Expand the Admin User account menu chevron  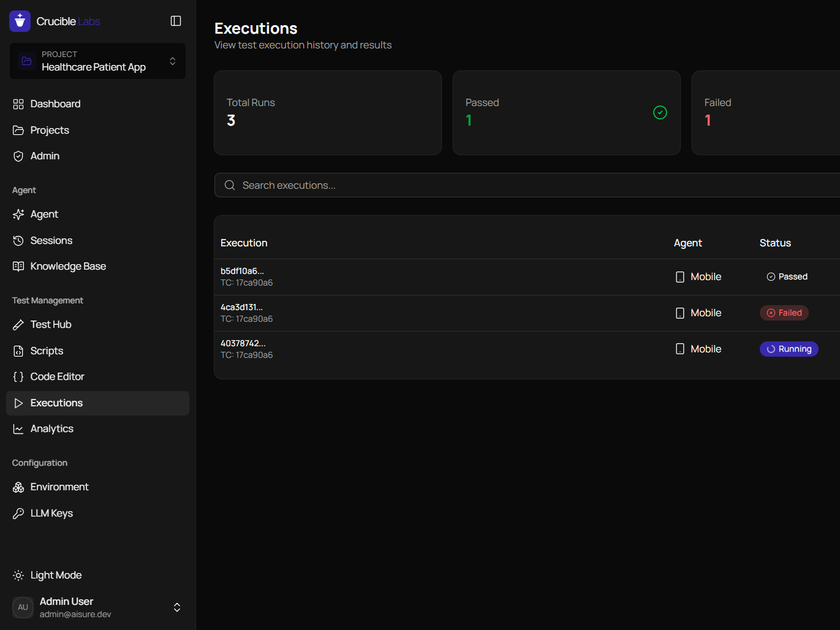pos(177,607)
